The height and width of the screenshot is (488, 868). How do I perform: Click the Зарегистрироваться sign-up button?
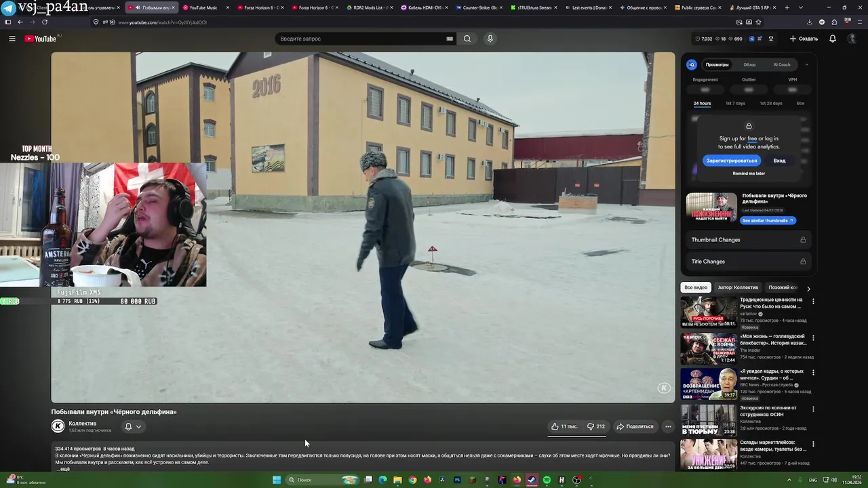coord(732,161)
